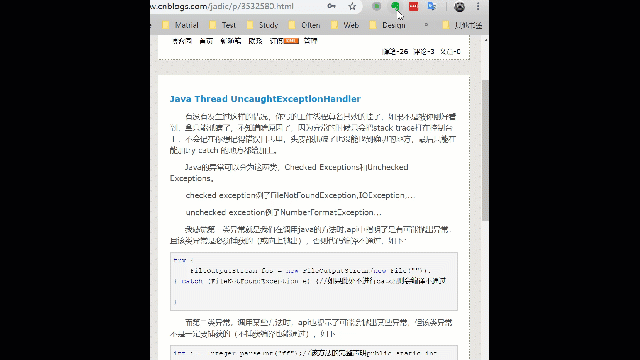640x360 pixels.
Task: Bookmark this page with the star icon
Action: tap(352, 6)
